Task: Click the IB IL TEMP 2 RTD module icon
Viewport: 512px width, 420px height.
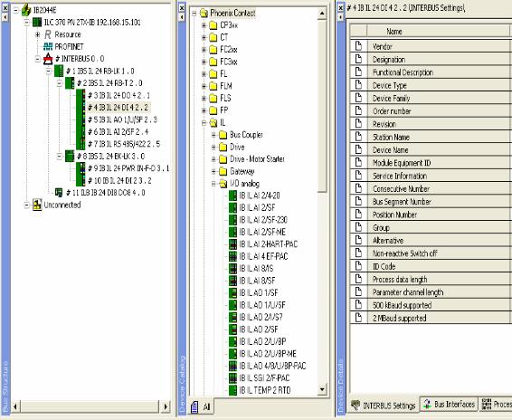Action: pyautogui.click(x=232, y=390)
